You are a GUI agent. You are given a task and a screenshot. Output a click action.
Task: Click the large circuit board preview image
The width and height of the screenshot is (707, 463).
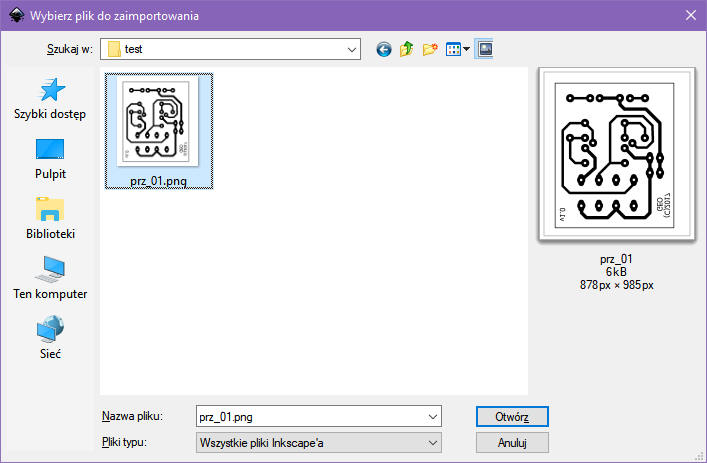click(617, 155)
